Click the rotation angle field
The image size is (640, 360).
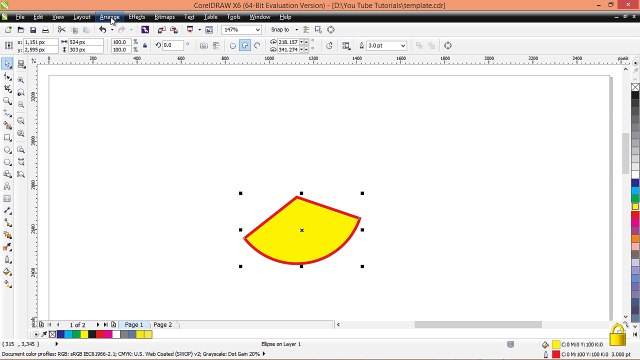[x=173, y=45]
